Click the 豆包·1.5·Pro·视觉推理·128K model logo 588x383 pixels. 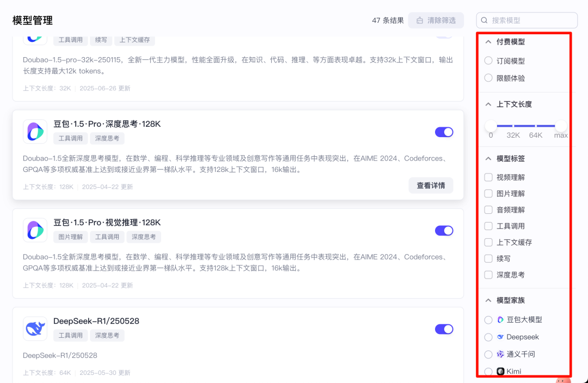click(35, 230)
